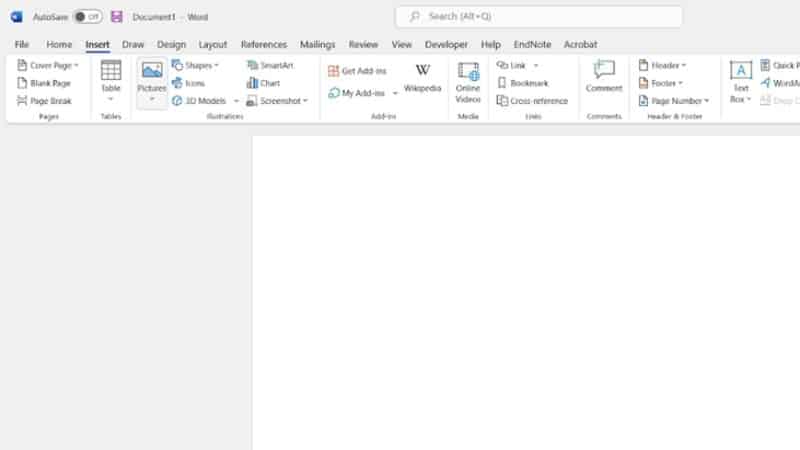The width and height of the screenshot is (800, 450).
Task: Insert a SmartArt graphic
Action: (270, 65)
